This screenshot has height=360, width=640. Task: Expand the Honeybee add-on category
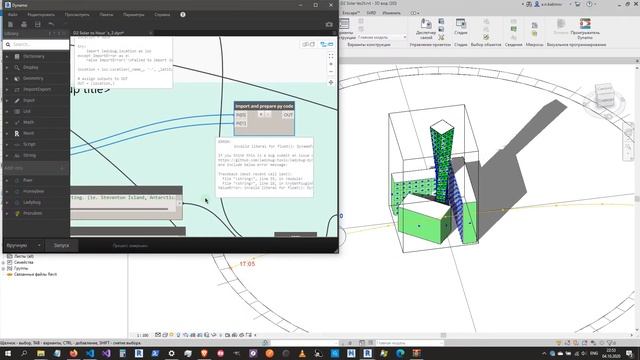point(36,191)
